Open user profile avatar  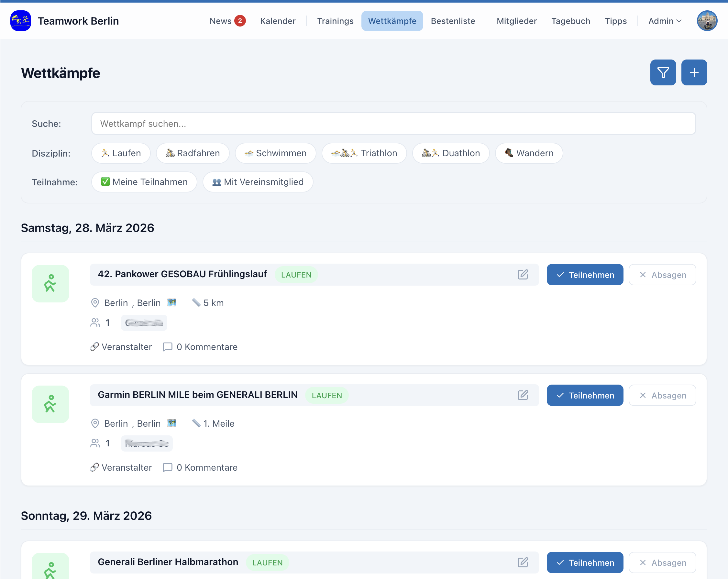707,21
